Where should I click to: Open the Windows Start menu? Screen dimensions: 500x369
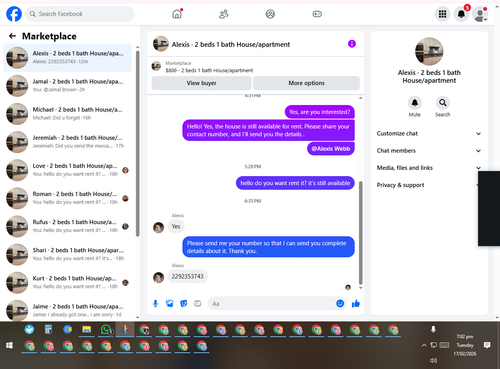[9, 345]
